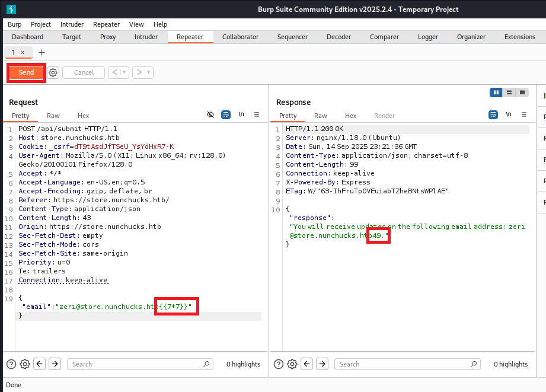Toggle hidden-eye inspector icon in Request panel
546x392 pixels.
[x=210, y=114]
